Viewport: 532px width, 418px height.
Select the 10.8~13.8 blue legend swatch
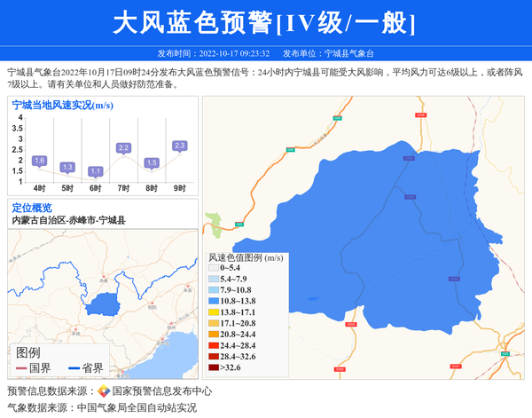click(x=213, y=302)
